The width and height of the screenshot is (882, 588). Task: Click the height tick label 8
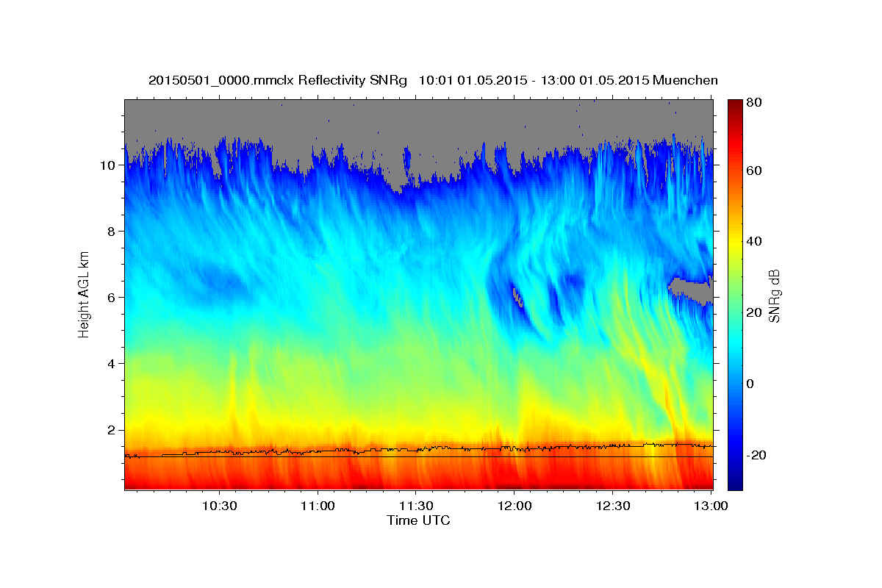coord(112,232)
